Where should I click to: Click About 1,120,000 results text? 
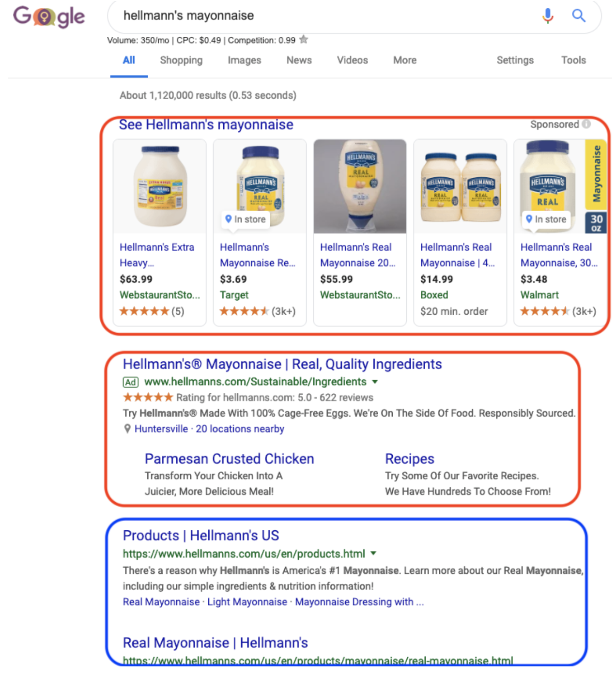point(208,95)
